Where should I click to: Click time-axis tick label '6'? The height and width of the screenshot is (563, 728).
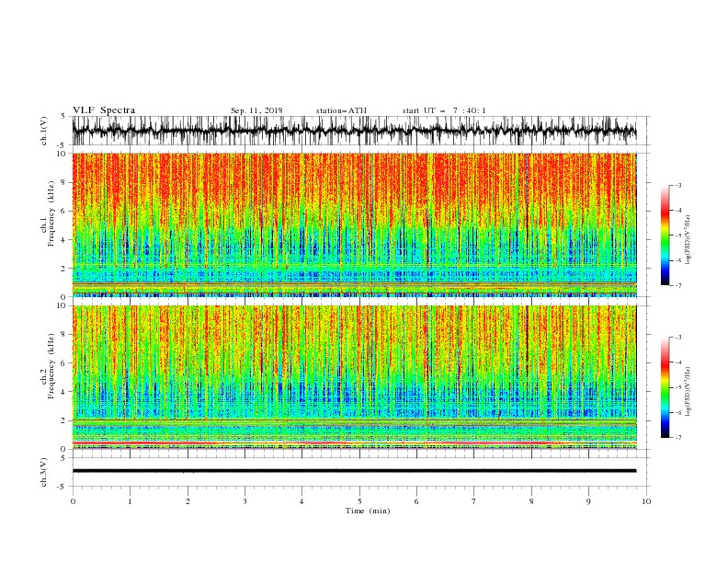417,501
